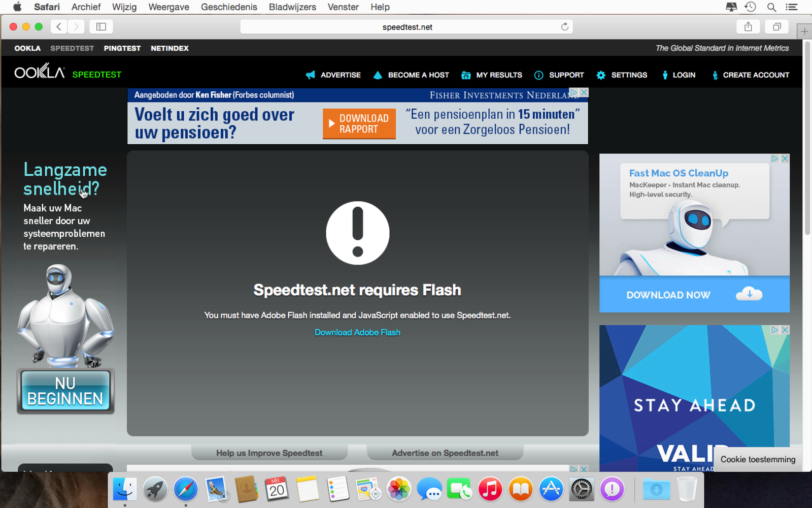This screenshot has width=812, height=508.
Task: Open Notes from the Dock
Action: 308,489
